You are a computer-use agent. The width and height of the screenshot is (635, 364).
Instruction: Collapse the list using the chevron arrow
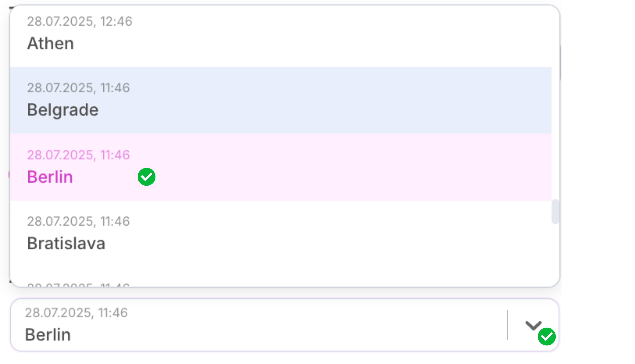(x=533, y=325)
